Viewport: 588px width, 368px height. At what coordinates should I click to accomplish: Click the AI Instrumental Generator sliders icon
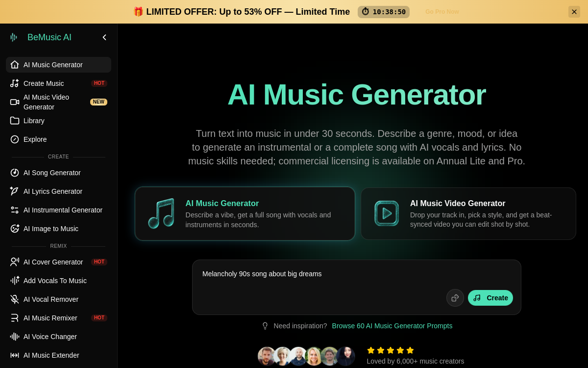click(x=15, y=210)
